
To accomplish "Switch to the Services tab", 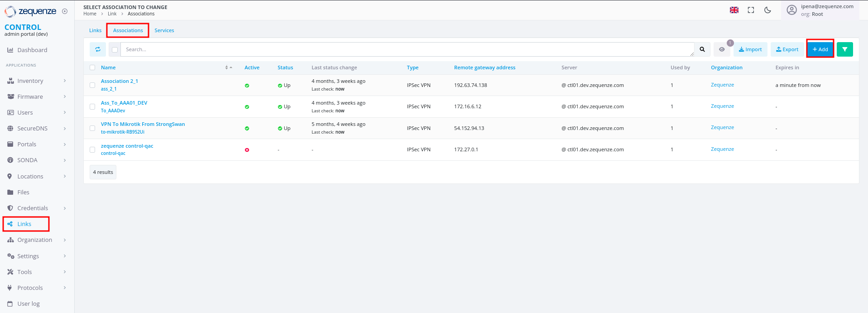I will (164, 30).
